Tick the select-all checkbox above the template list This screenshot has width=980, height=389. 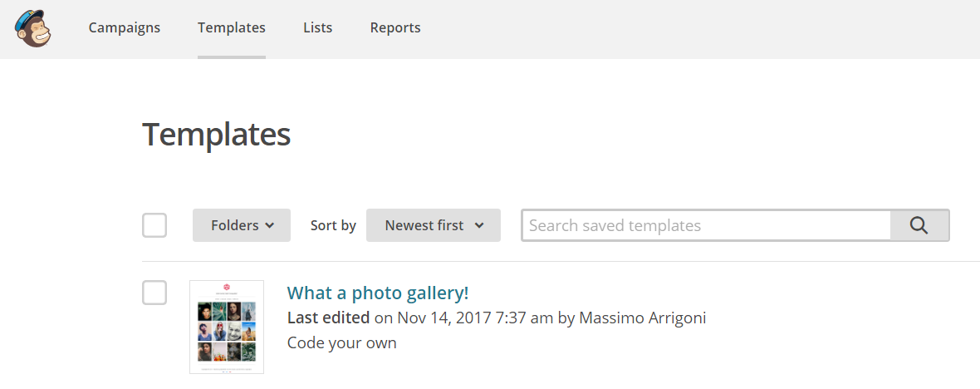point(154,225)
